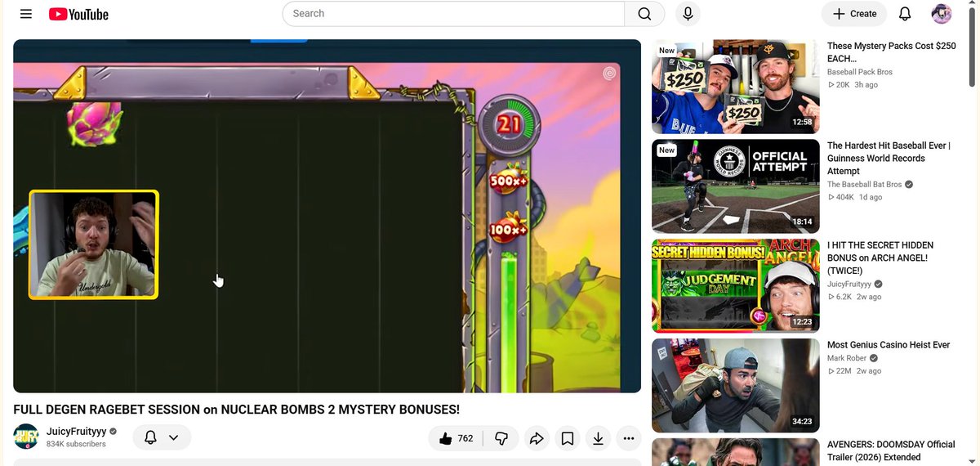Click 'The Baseball Bat Bros' channel name

[x=865, y=185]
